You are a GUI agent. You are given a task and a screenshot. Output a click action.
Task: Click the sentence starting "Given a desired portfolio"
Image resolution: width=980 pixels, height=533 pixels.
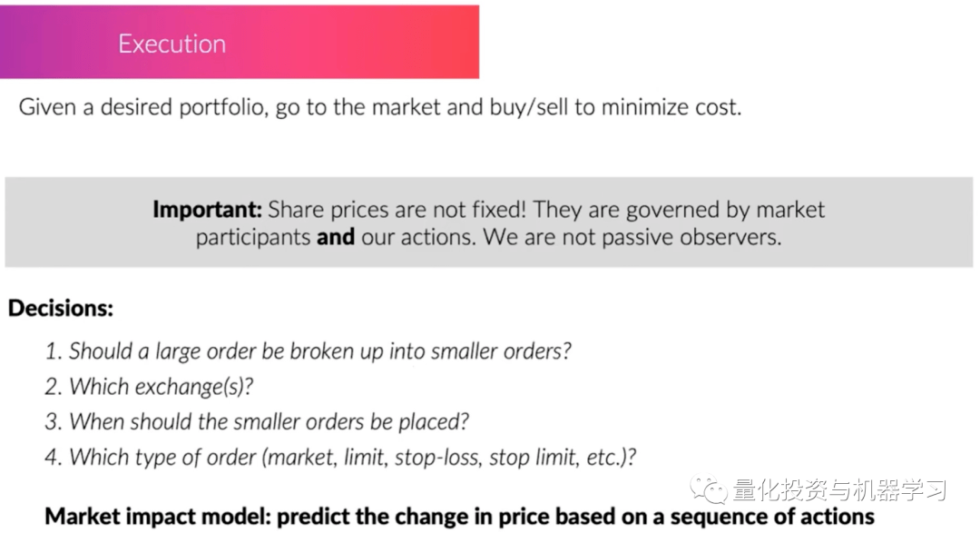379,107
